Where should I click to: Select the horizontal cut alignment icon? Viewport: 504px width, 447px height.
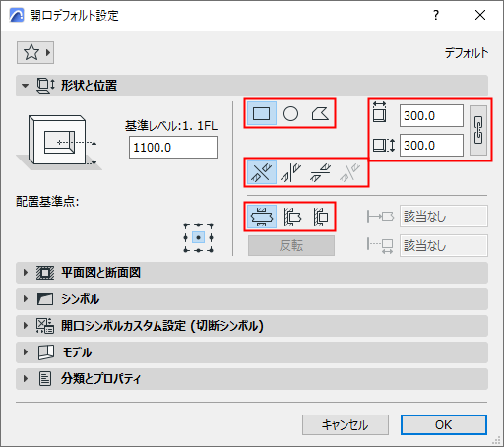[320, 172]
